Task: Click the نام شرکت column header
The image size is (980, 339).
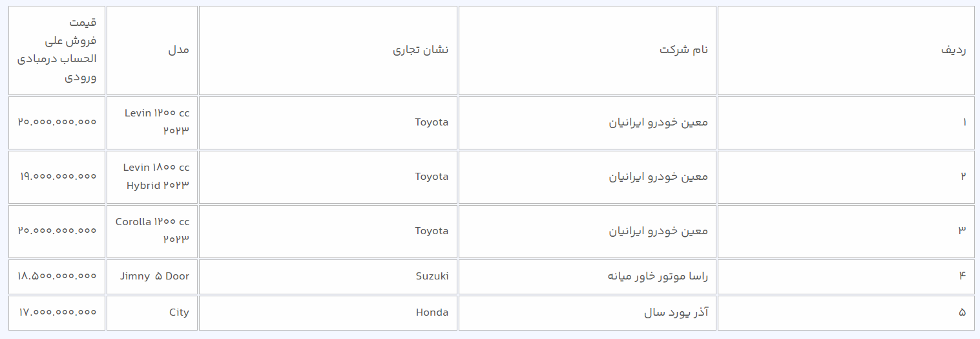Action: [683, 50]
